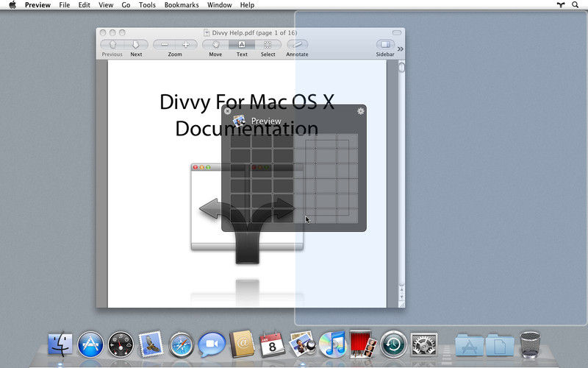Viewport: 588px width, 368px height.
Task: Go to the Next page
Action: pos(136,45)
